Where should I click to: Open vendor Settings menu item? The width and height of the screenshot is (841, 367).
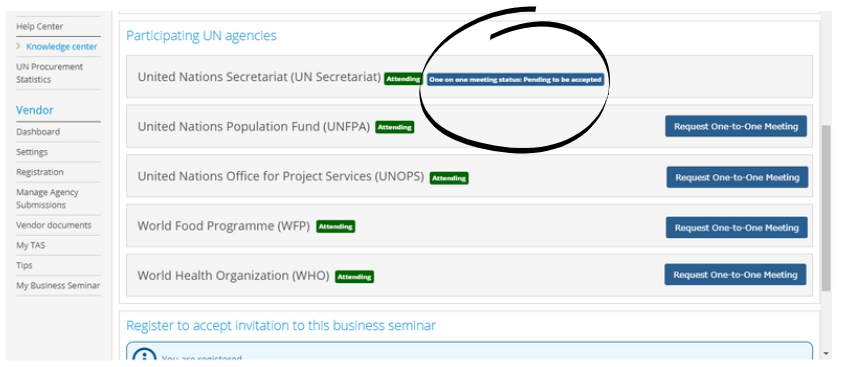click(x=32, y=152)
